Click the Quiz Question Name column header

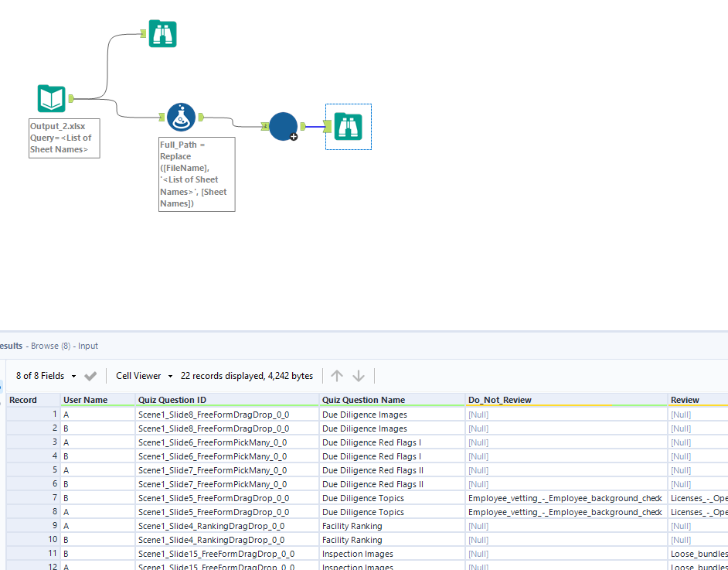tap(393, 400)
